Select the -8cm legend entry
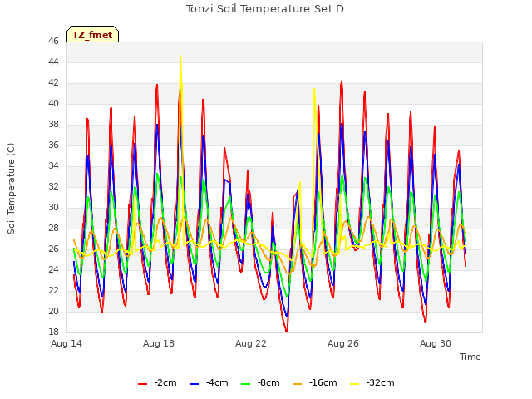532x399 pixels. point(260,383)
